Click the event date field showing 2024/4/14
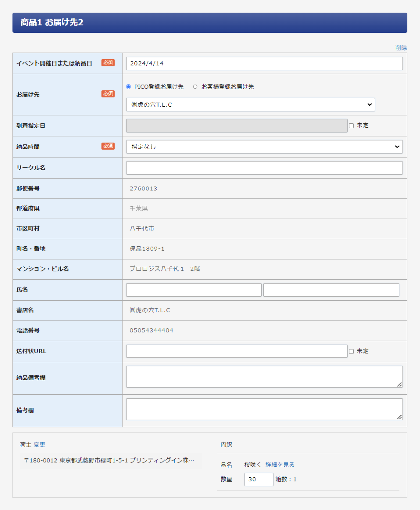 click(x=264, y=63)
